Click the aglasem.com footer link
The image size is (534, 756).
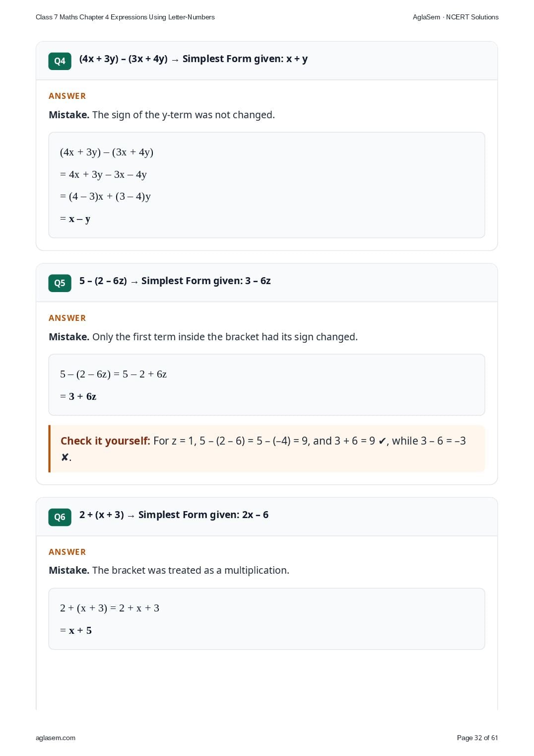56,738
